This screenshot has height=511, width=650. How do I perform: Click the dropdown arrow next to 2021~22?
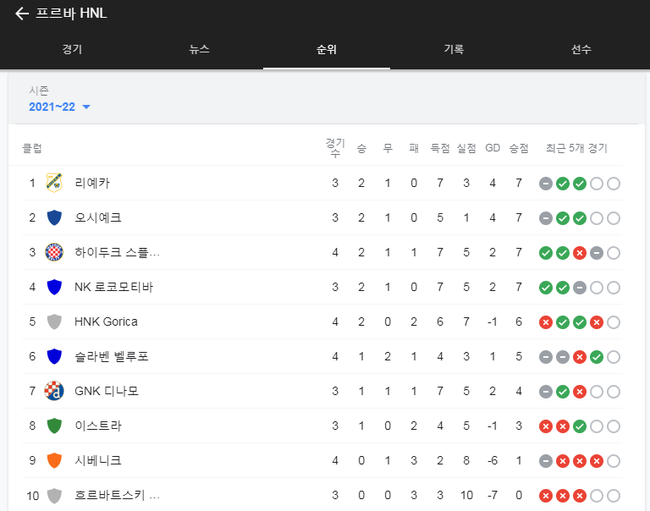click(86, 107)
